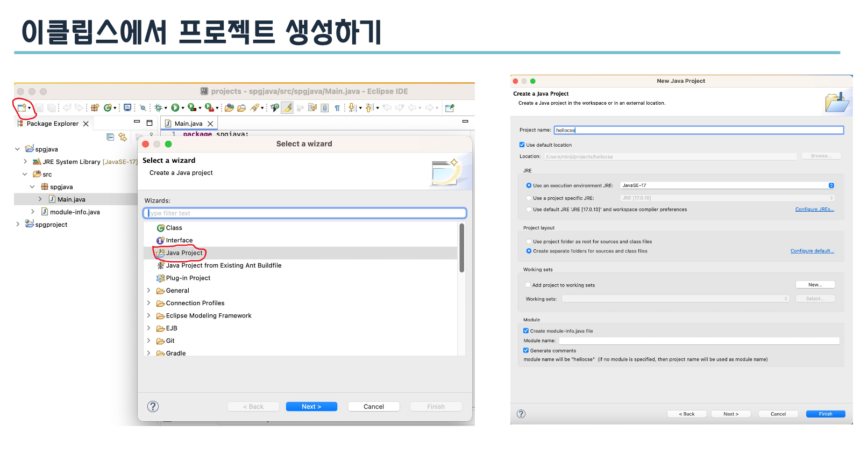
Task: Minimize the Package Explorer view
Action: [137, 122]
